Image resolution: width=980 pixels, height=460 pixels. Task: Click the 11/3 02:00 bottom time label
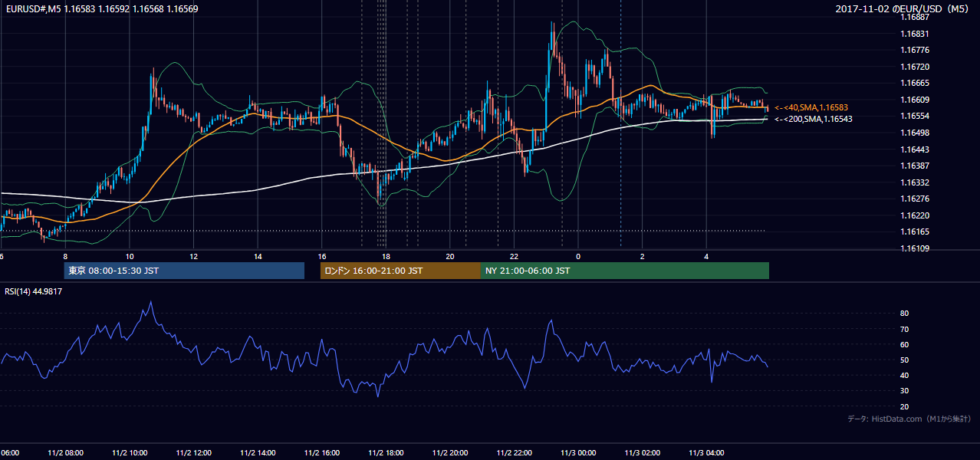[642, 453]
